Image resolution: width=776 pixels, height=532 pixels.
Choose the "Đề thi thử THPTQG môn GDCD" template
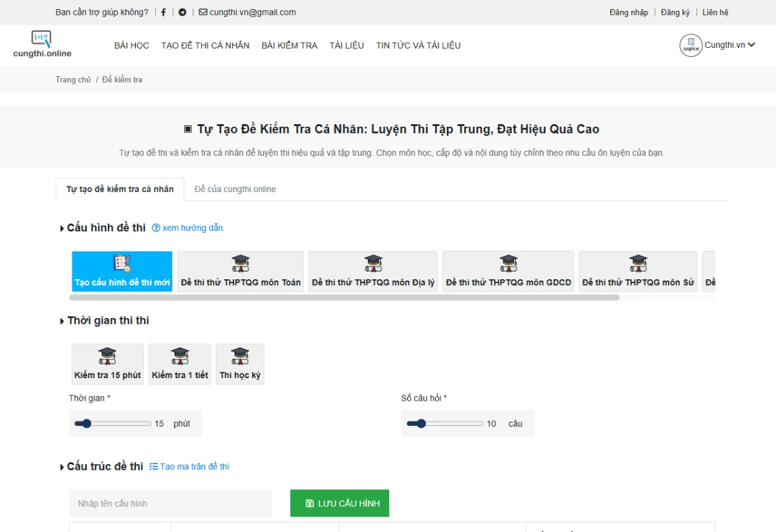point(508,271)
